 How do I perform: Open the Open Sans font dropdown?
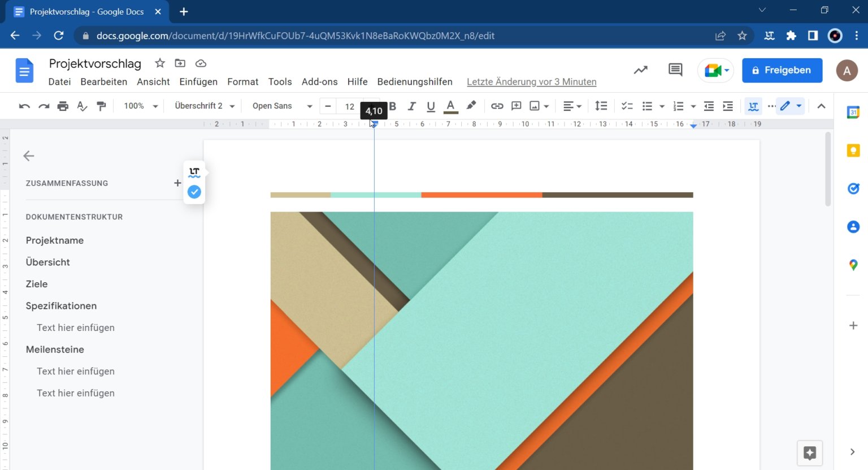[x=280, y=106]
